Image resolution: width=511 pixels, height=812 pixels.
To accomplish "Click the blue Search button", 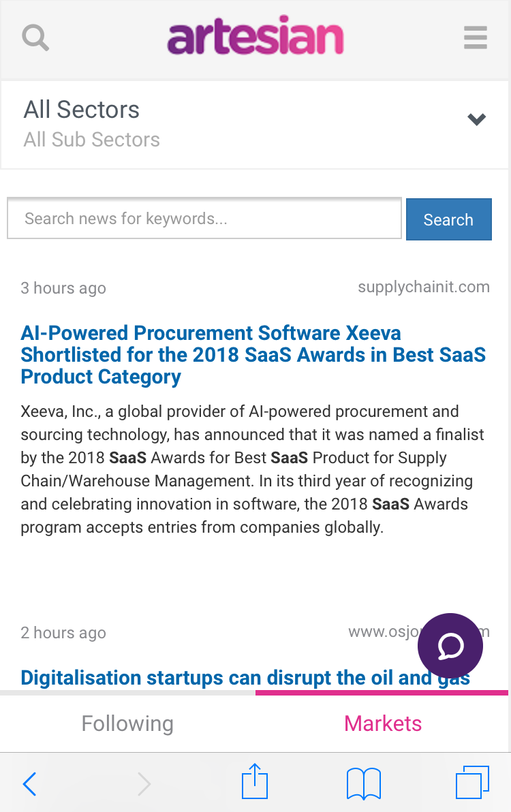I will click(449, 219).
